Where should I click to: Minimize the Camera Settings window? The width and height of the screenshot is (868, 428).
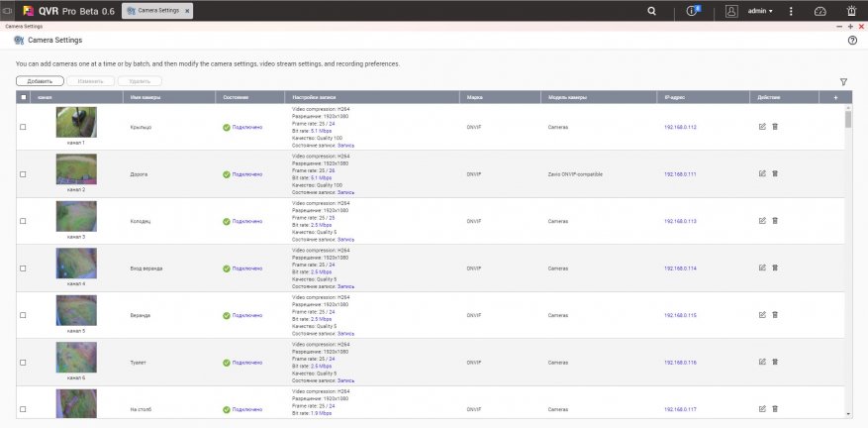pos(840,26)
